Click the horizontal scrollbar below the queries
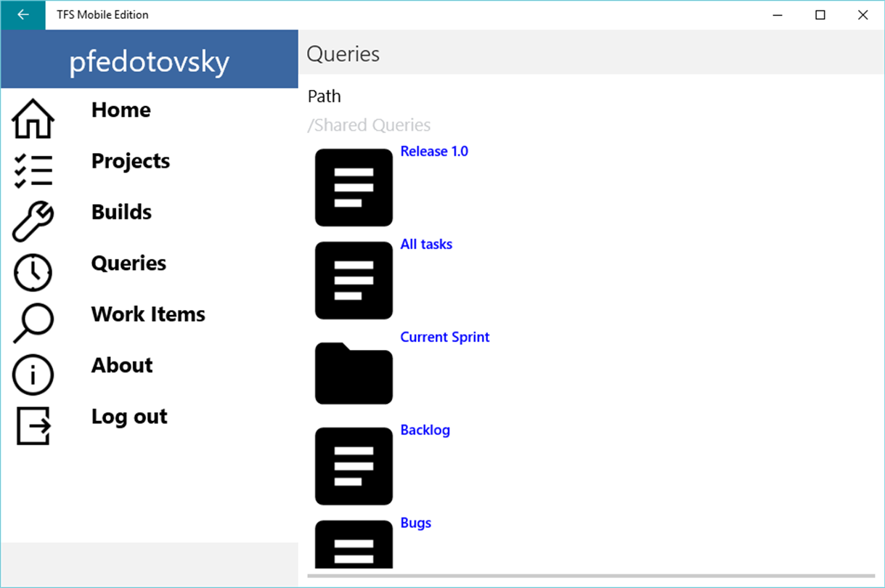Screen dimensions: 885x588 pos(591,576)
